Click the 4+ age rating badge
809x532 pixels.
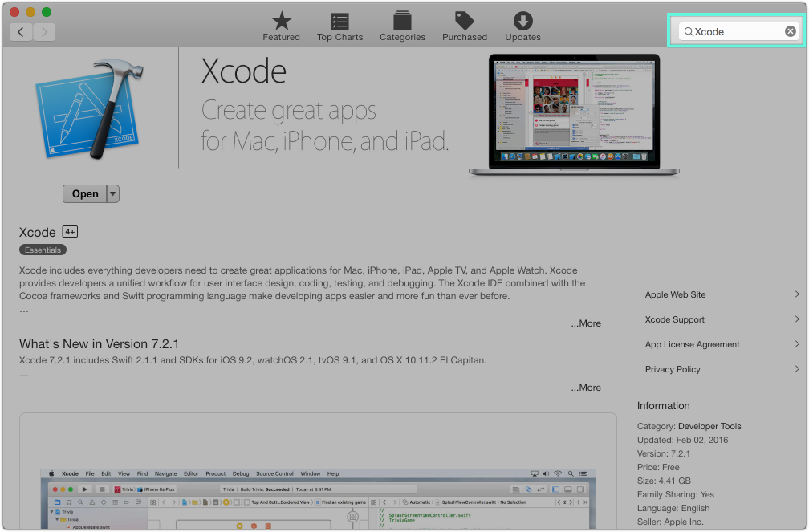point(70,232)
